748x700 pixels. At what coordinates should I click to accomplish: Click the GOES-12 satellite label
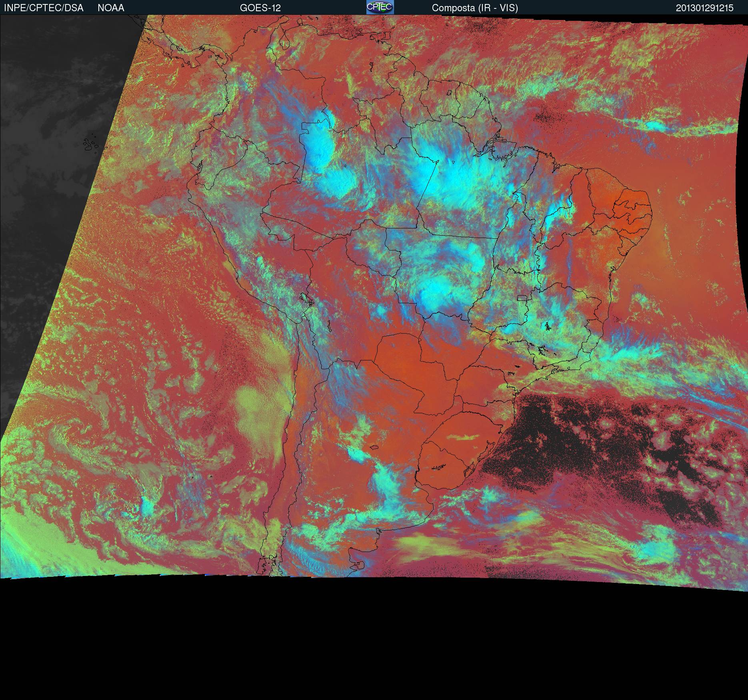pyautogui.click(x=260, y=8)
